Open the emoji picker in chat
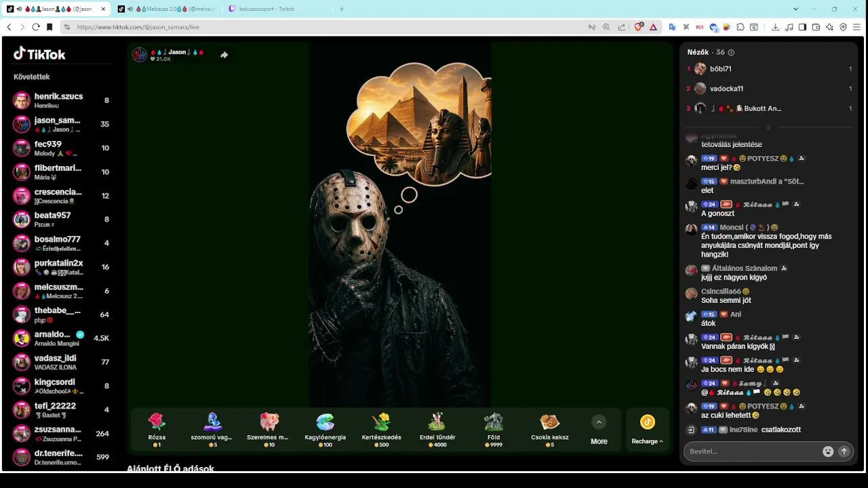This screenshot has height=488, width=868. coord(828,451)
